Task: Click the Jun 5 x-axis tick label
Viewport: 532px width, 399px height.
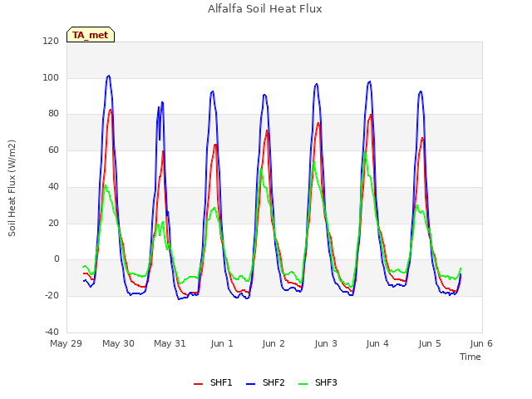Action: point(430,343)
